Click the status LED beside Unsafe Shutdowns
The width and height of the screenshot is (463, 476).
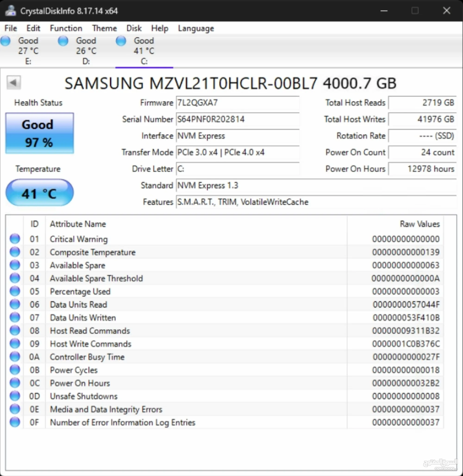pyautogui.click(x=15, y=396)
